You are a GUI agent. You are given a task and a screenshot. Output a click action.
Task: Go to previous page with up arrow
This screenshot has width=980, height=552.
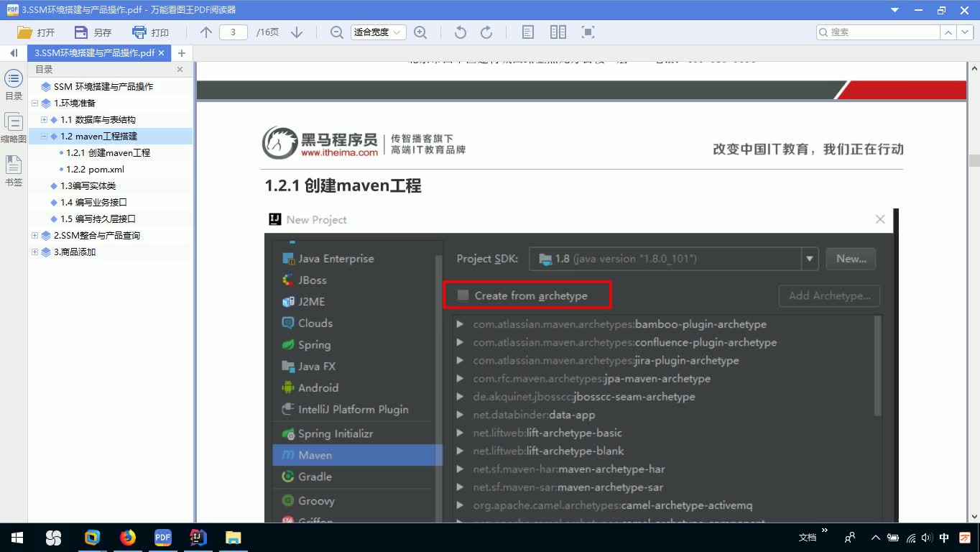point(206,32)
